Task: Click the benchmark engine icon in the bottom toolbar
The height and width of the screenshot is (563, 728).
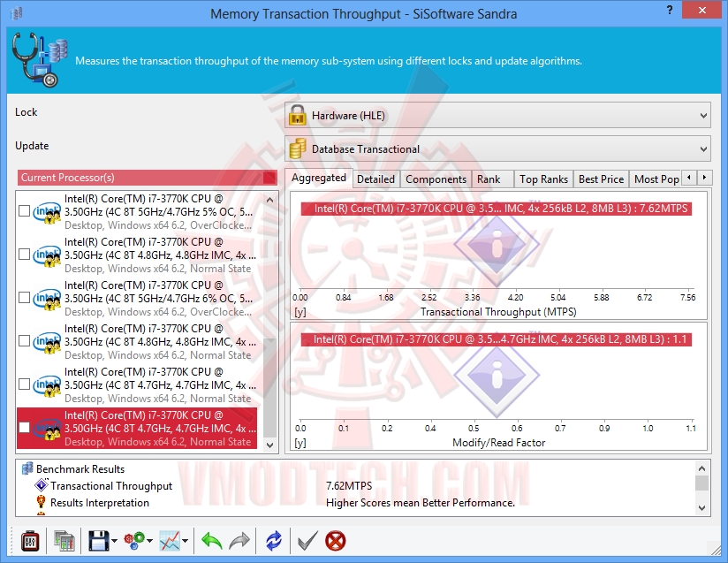Action: point(30,541)
